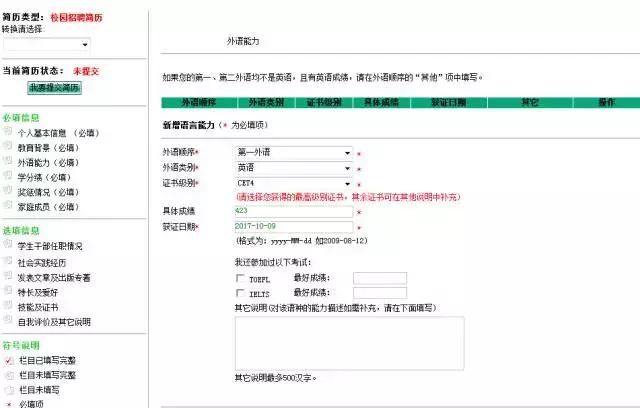
Task: Open 家庭成员（必填）section
Action: coord(48,207)
